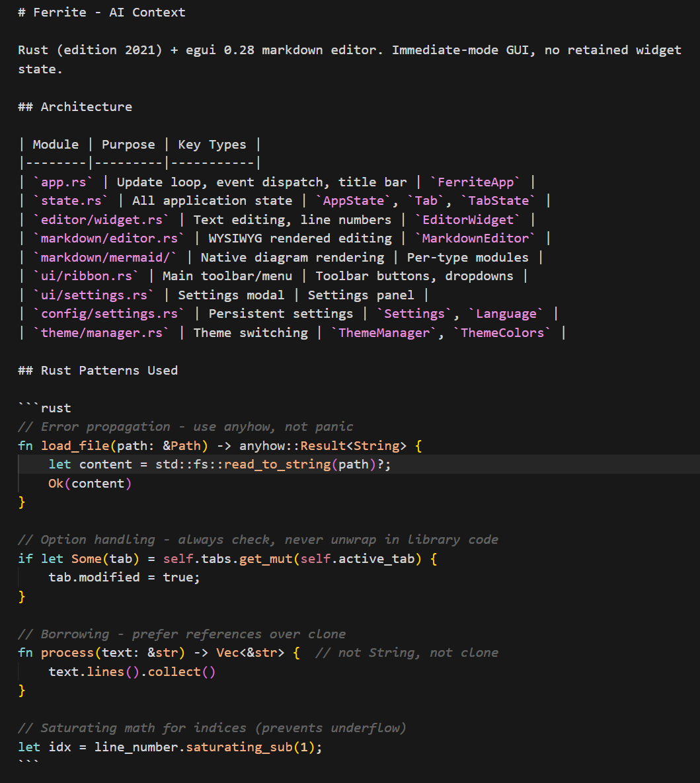Click the 'Rust Patterns Used' heading
This screenshot has width=700, height=783.
(x=97, y=370)
